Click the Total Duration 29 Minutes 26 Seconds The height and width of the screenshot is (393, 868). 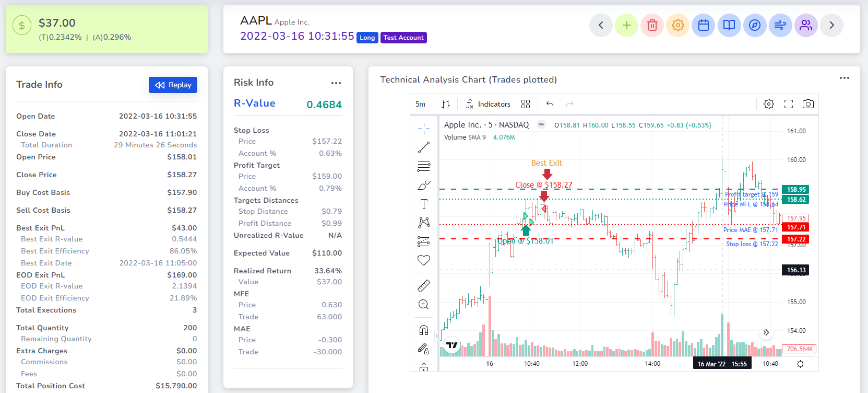point(155,145)
